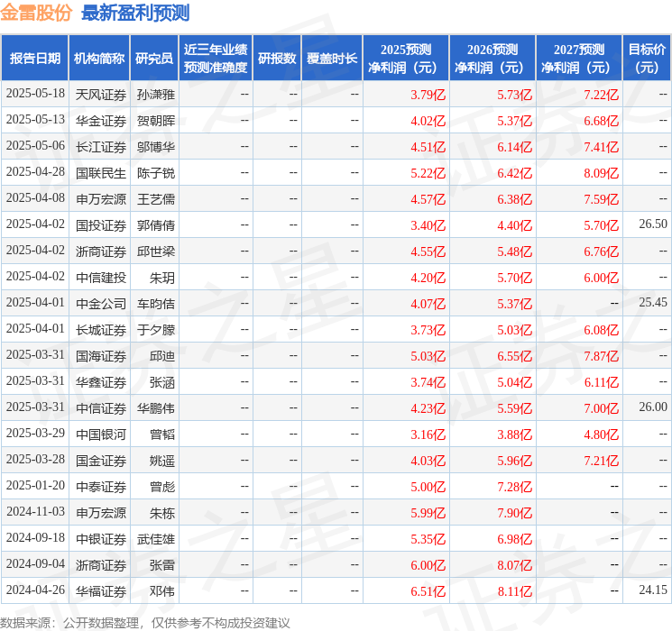
Task: Select the 中银证券 institution cell
Action: (101, 539)
